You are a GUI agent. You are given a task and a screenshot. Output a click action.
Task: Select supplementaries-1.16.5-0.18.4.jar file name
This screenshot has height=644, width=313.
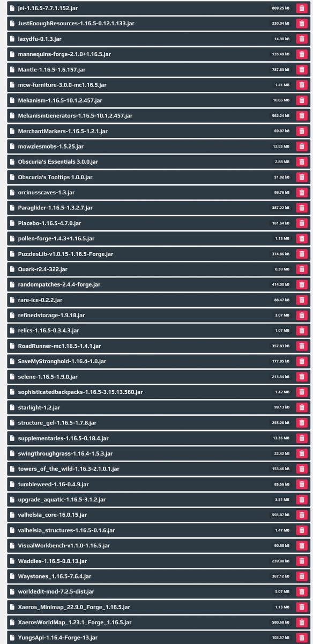click(x=63, y=438)
